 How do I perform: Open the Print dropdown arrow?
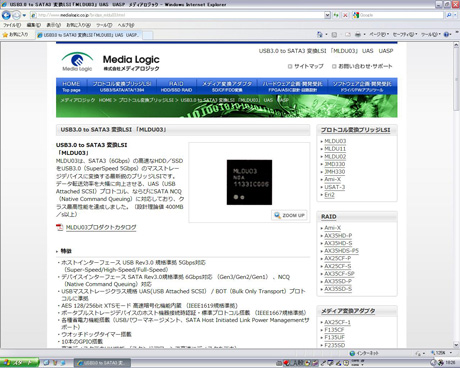click(364, 34)
